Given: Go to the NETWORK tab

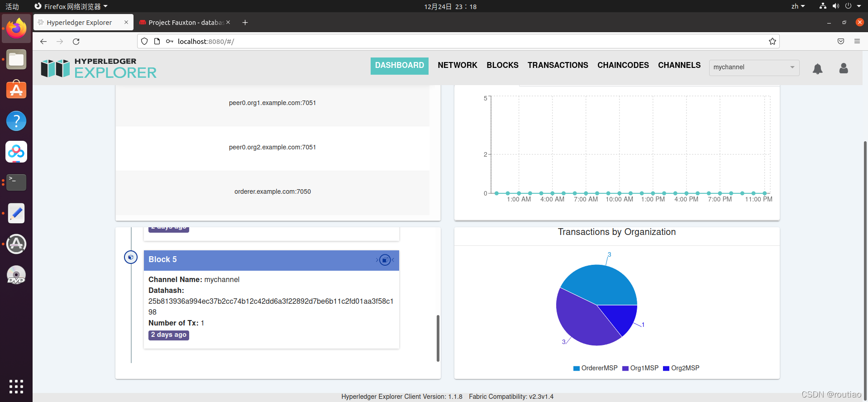Looking at the screenshot, I should [458, 66].
